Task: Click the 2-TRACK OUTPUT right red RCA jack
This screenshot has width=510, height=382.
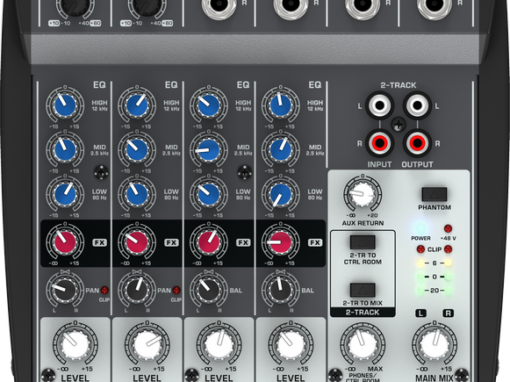Action: 417,143
